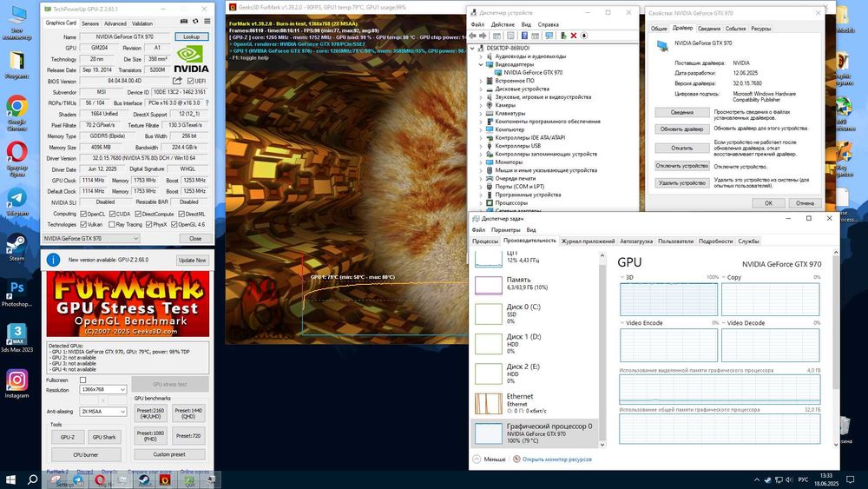Click the taskbar search magnifier icon
Screen dimensions: 868x489
coord(33,479)
